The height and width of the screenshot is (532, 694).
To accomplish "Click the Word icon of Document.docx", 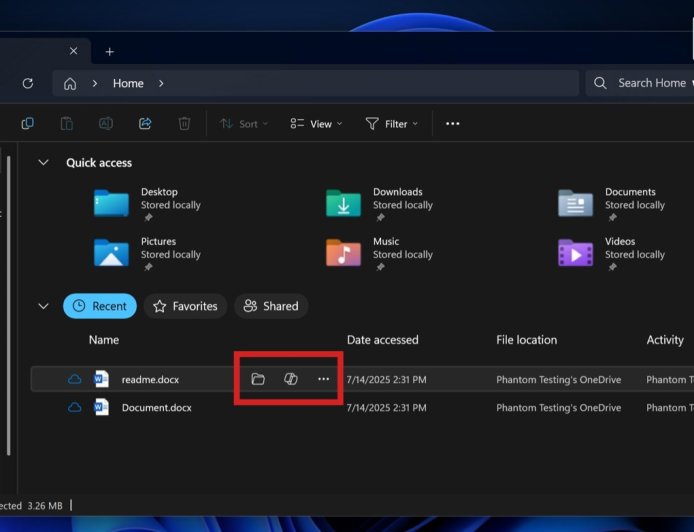I will pyautogui.click(x=102, y=407).
